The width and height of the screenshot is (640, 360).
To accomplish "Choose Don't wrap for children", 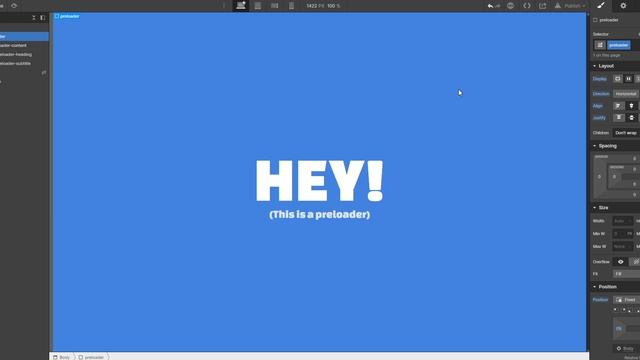I will tap(626, 133).
